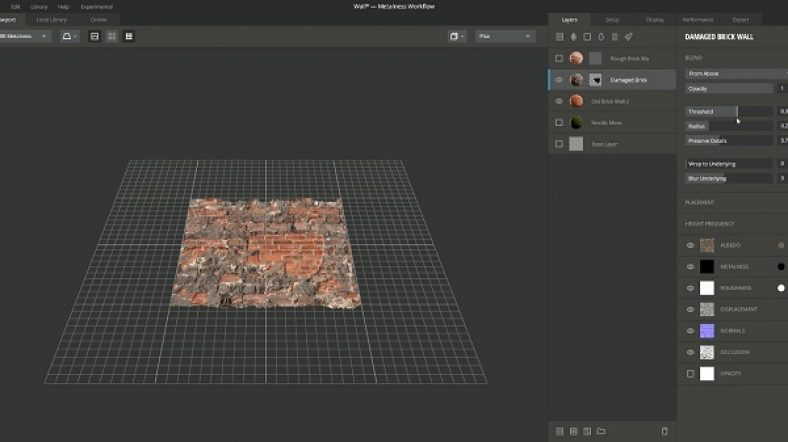The width and height of the screenshot is (788, 442).
Task: Enable the Base Layer checkbox
Action: pyautogui.click(x=559, y=144)
